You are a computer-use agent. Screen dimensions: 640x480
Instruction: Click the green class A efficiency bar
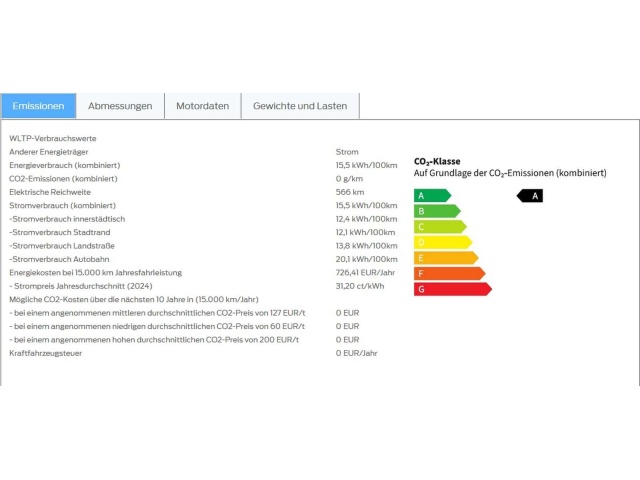(431, 196)
